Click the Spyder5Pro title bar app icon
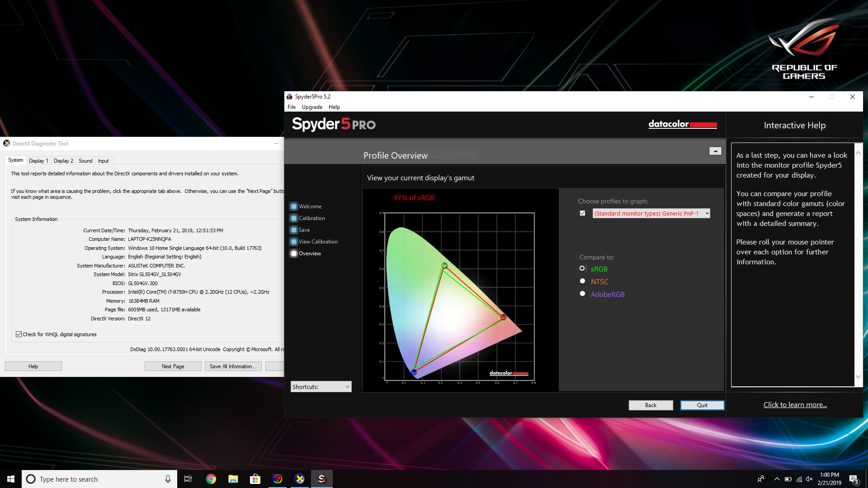Image resolution: width=868 pixels, height=488 pixels. tap(289, 97)
